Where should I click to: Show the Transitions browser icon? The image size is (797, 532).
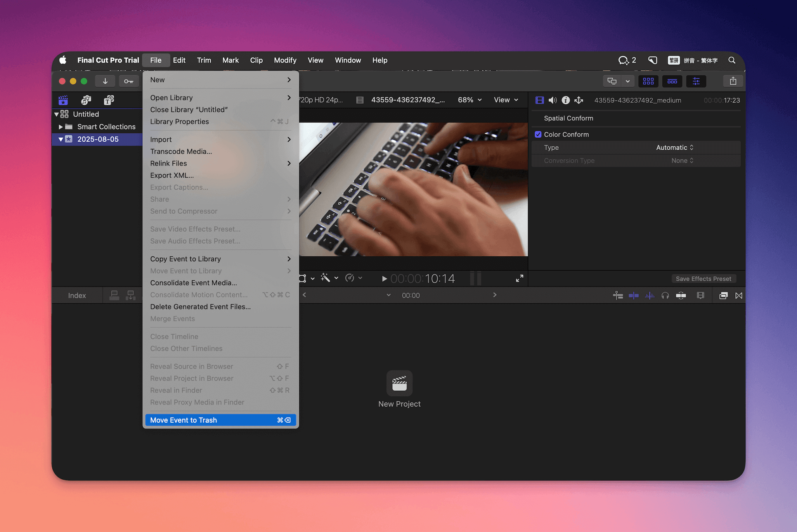click(739, 295)
